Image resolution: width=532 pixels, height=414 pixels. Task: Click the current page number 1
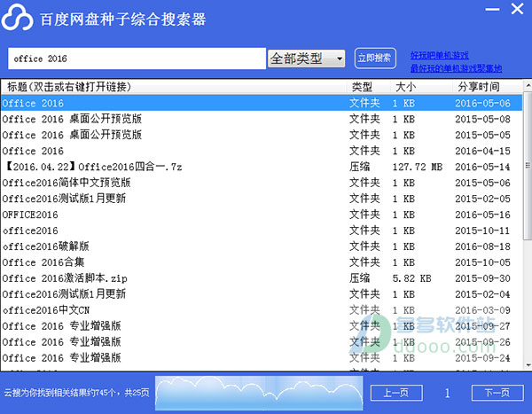(448, 393)
